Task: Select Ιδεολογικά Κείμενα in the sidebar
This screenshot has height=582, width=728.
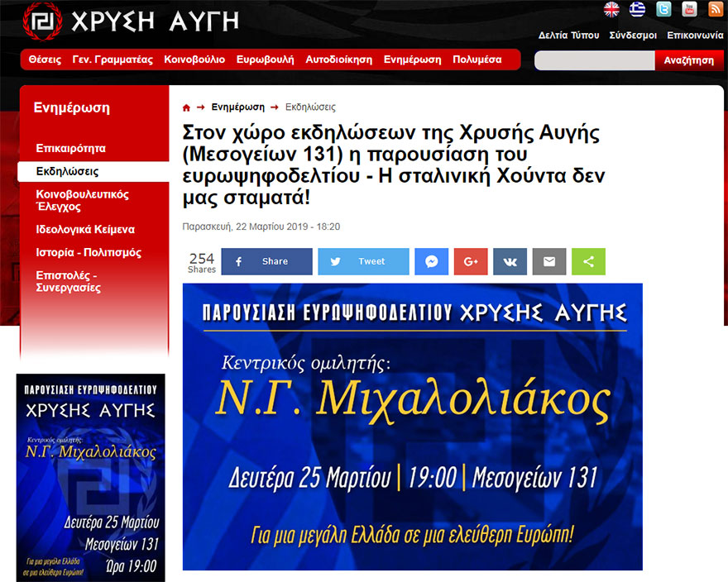Action: point(85,229)
